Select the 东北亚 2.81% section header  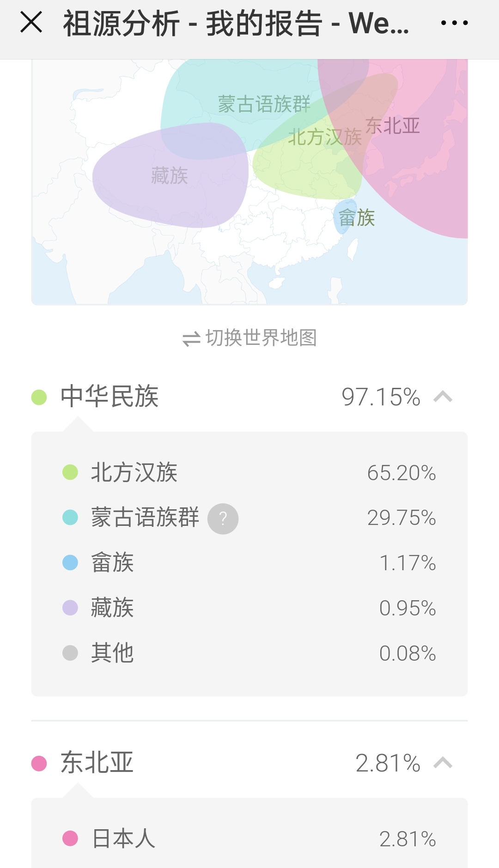point(249,763)
